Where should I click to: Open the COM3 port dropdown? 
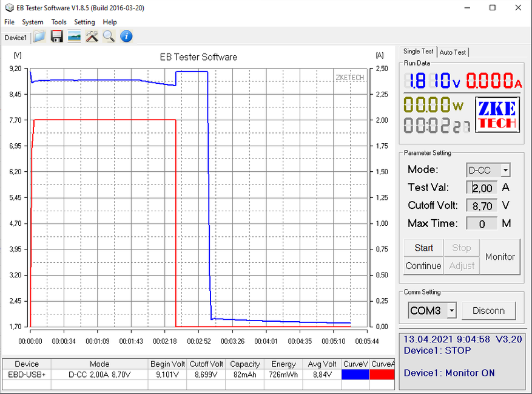(x=451, y=311)
